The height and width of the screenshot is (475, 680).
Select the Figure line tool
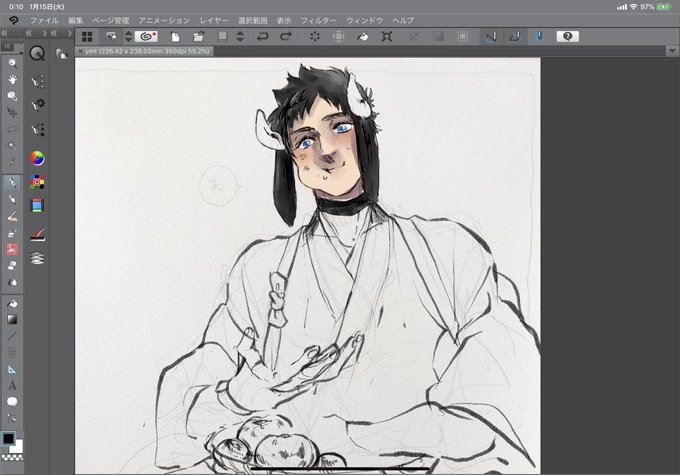tap(12, 336)
